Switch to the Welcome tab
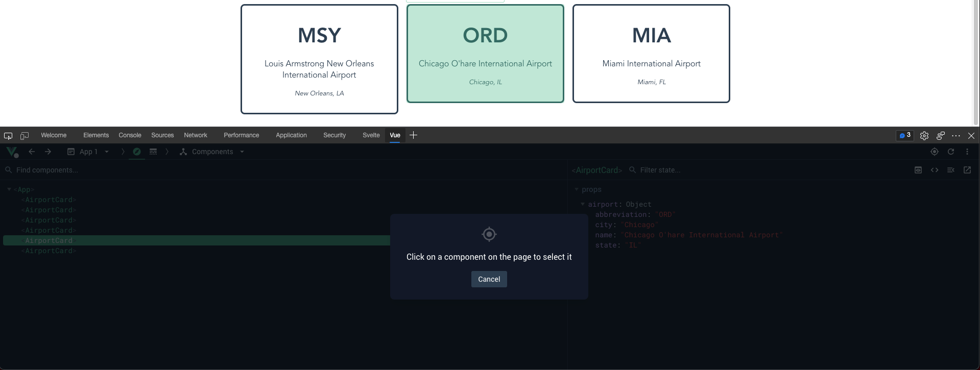Image resolution: width=980 pixels, height=370 pixels. point(54,135)
